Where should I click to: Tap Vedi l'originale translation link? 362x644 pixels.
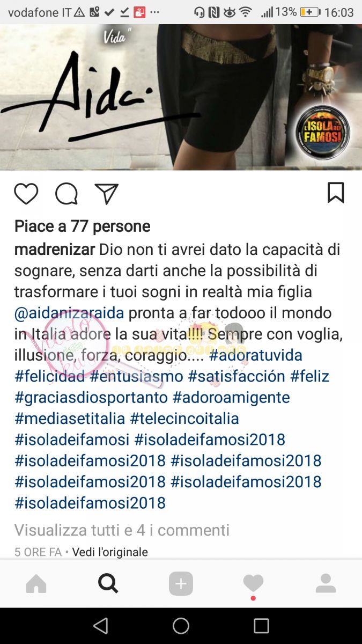click(110, 552)
